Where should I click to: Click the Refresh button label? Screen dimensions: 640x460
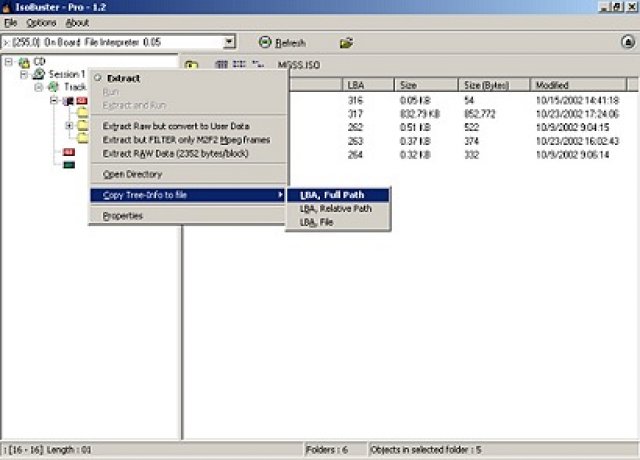point(290,43)
